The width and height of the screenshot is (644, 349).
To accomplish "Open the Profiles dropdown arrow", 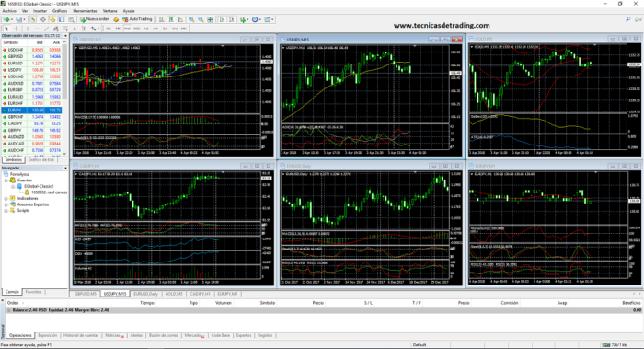I will click(x=24, y=19).
